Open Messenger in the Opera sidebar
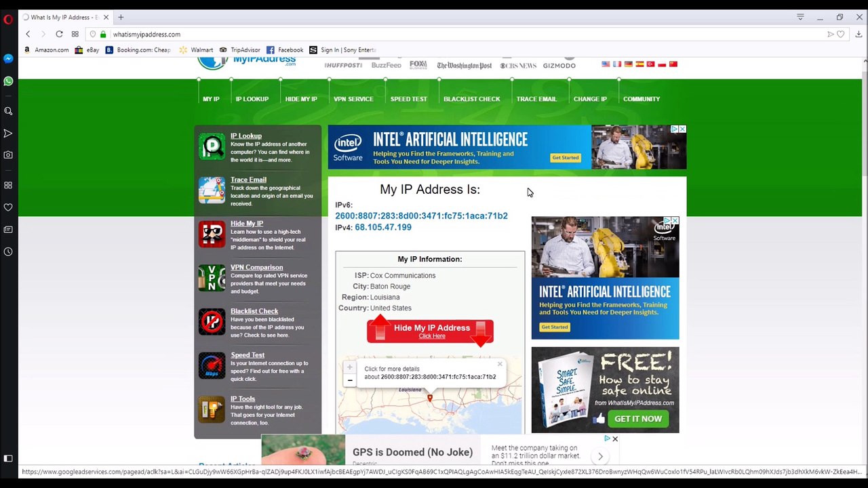868x488 pixels. [x=8, y=59]
